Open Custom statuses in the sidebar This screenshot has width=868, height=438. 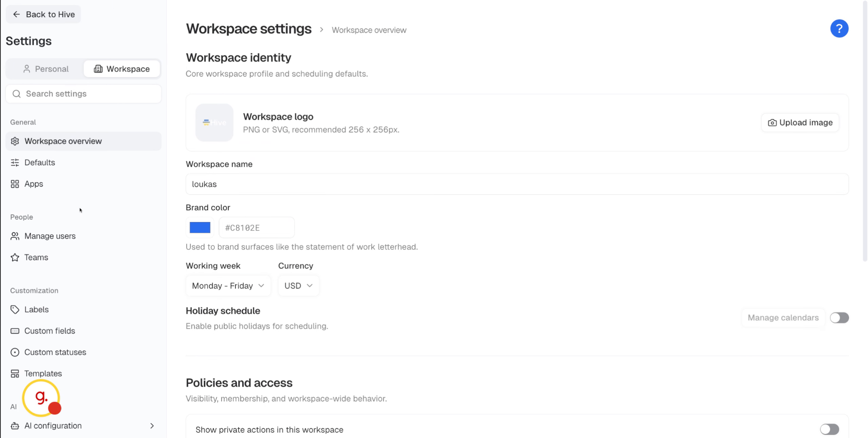click(x=84, y=352)
